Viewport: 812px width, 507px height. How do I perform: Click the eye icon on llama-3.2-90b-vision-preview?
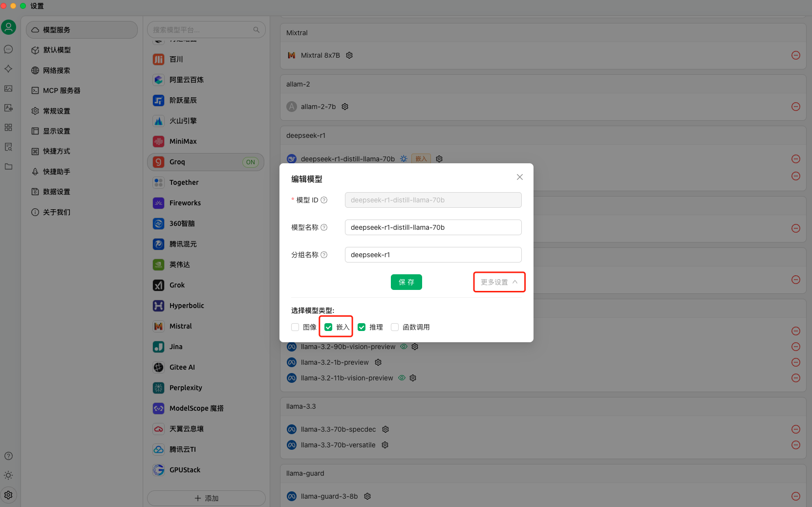(x=404, y=347)
